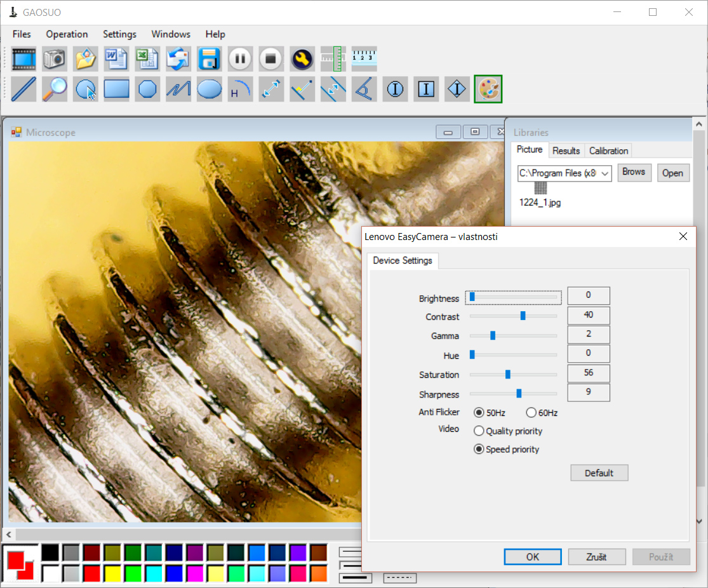Select the straight line tool
Screen dimensions: 708x588
point(23,89)
